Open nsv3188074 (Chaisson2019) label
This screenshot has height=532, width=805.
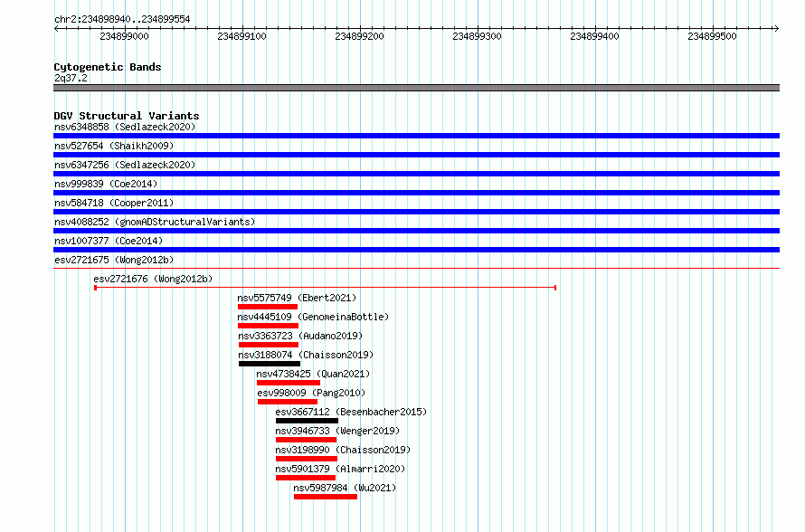tap(306, 355)
